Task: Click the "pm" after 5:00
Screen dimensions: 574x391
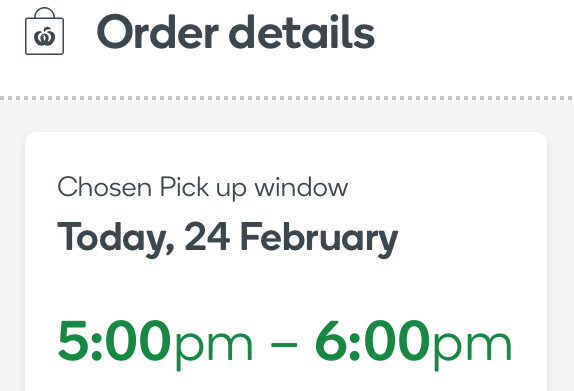Action: (214, 350)
